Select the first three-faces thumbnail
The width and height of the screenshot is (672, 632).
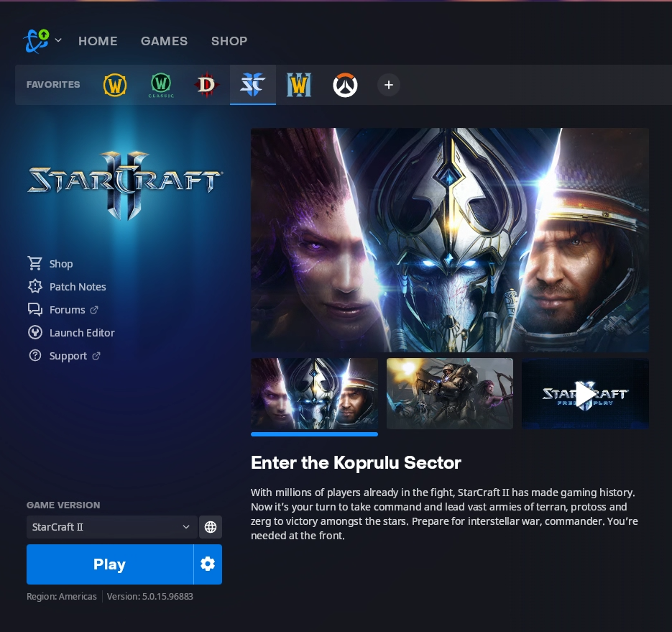[314, 393]
